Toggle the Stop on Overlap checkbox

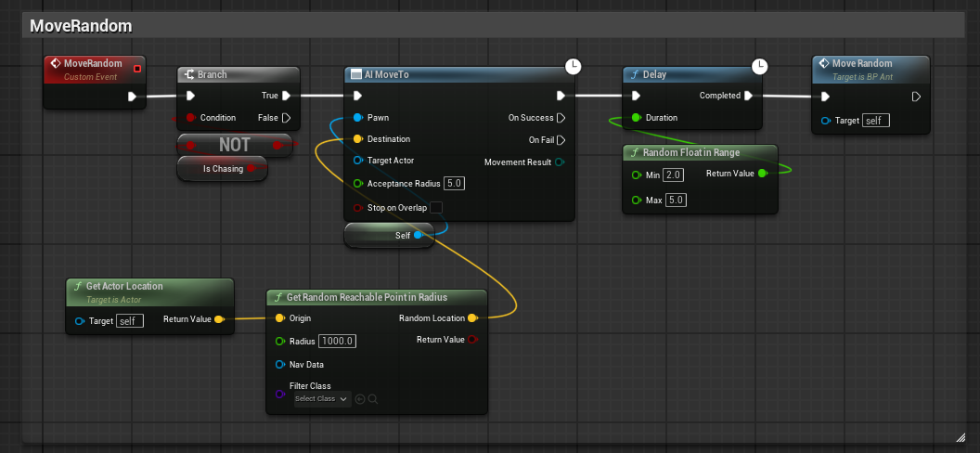pos(436,207)
